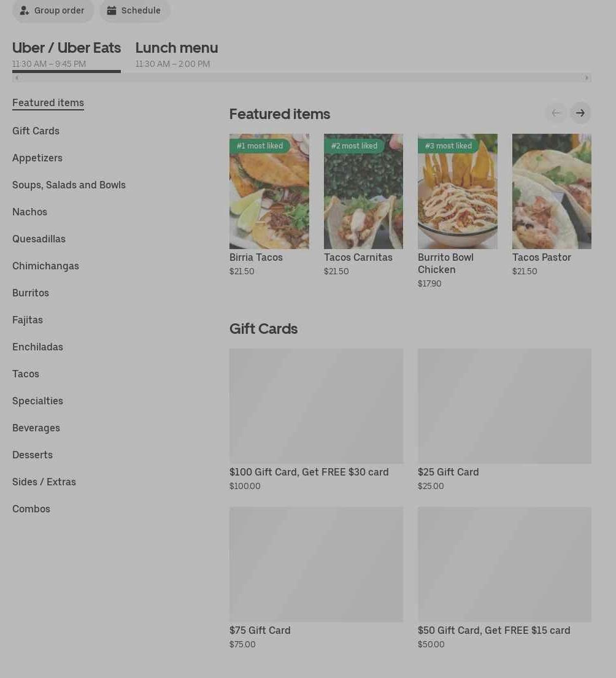Click the right arrow of menu scrollbar
The height and width of the screenshot is (678, 616).
pos(587,78)
